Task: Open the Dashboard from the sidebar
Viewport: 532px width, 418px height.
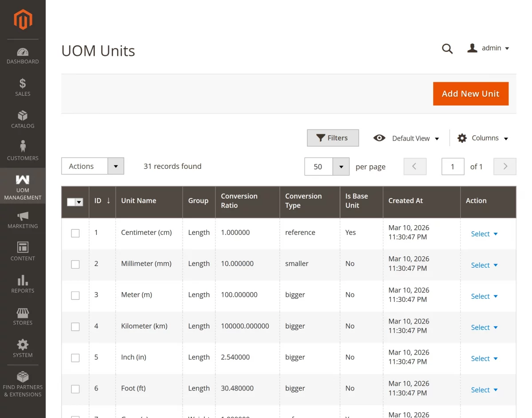Action: click(23, 55)
